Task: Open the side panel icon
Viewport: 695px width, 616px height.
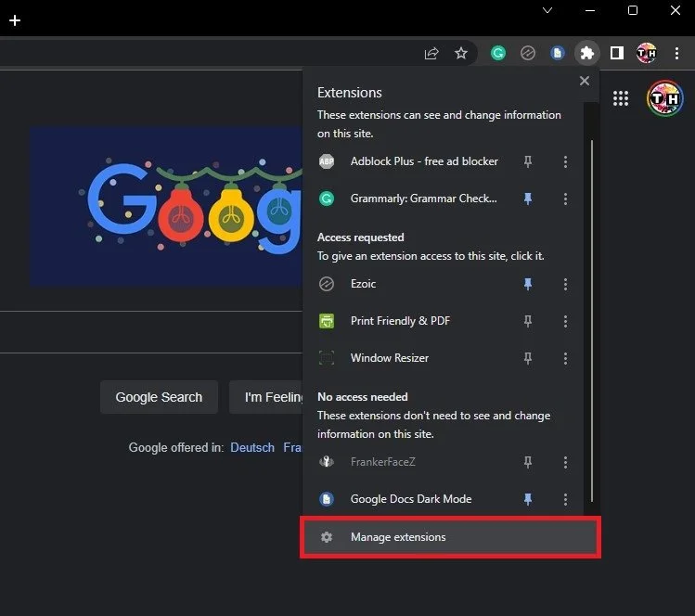Action: click(616, 53)
